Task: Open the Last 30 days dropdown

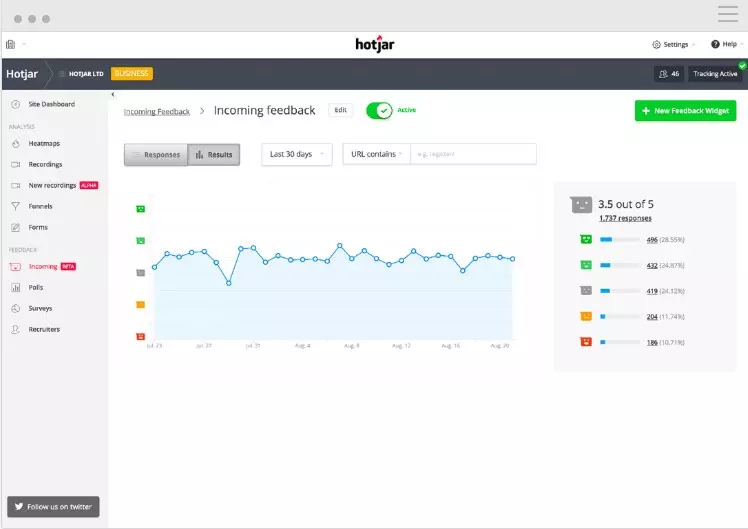Action: [297, 154]
